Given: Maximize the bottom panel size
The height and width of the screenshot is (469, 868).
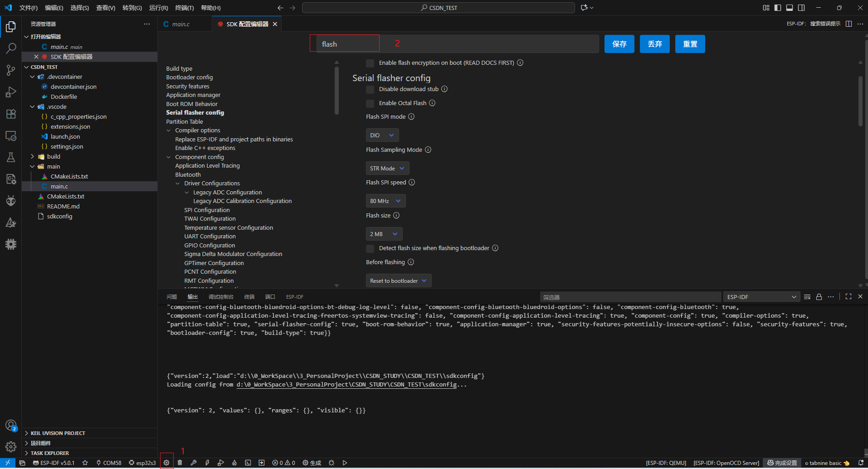Looking at the screenshot, I should pos(848,296).
